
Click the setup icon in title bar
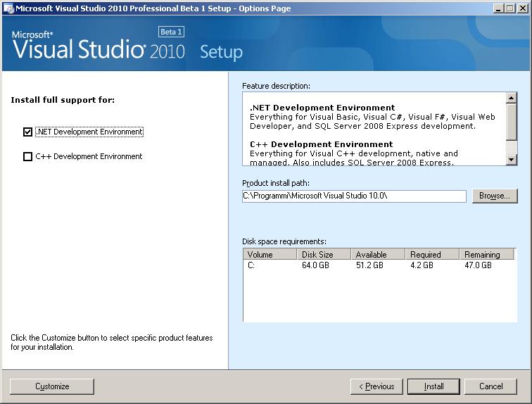(x=8, y=8)
